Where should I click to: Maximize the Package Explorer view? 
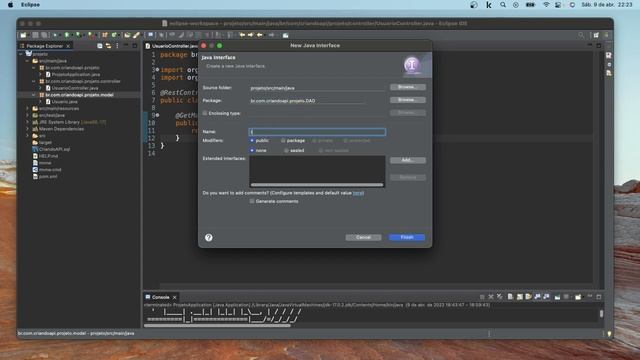(135, 46)
